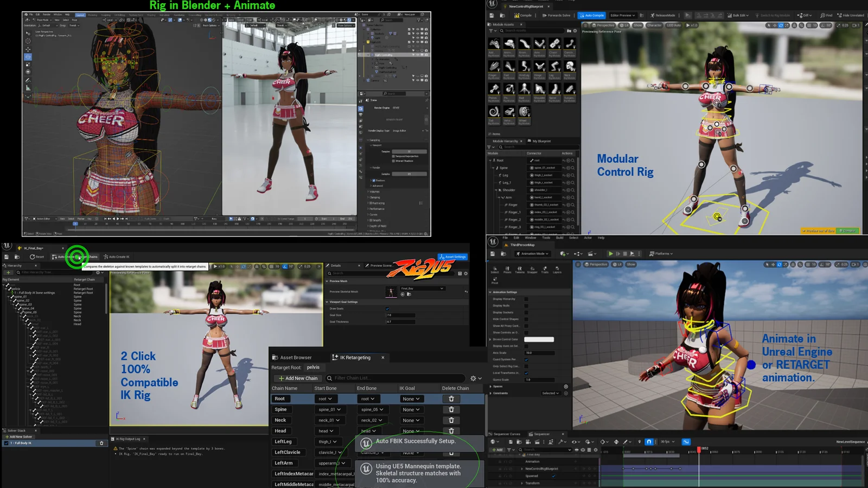
Task: Select the Tweens tool
Action: pyautogui.click(x=519, y=270)
